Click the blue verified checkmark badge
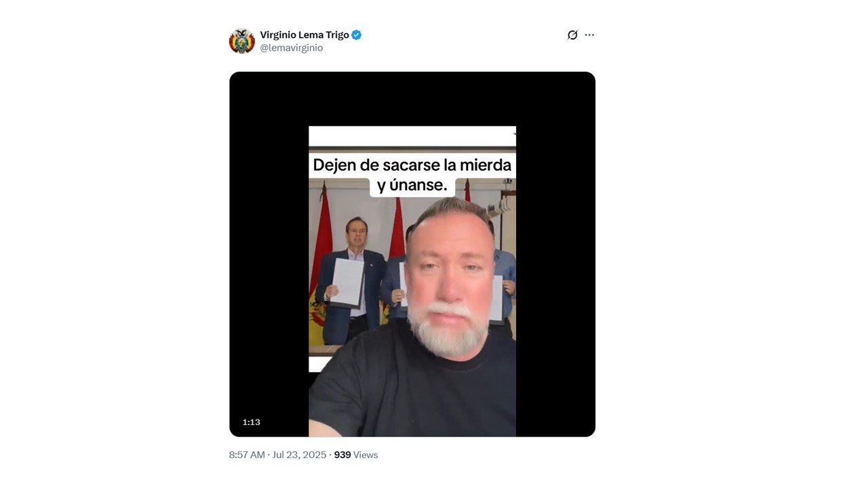The width and height of the screenshot is (868, 488). pos(357,35)
